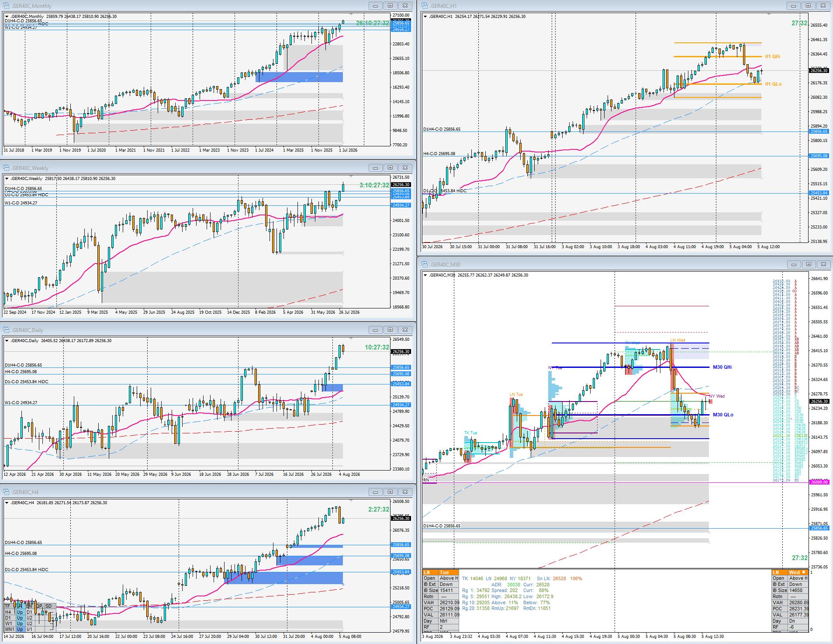Click the 'H4-C-D 25695.08' label on H1 chart
Viewport: 833px width, 644px height.
[439, 154]
